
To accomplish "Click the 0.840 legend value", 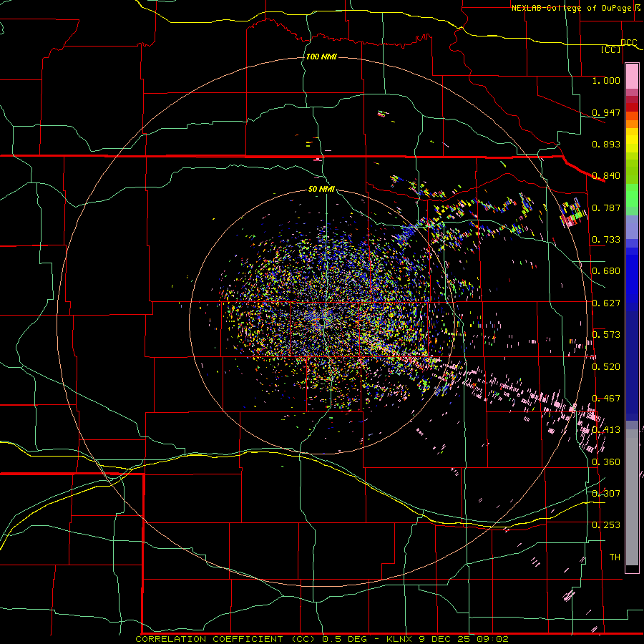I will [606, 176].
